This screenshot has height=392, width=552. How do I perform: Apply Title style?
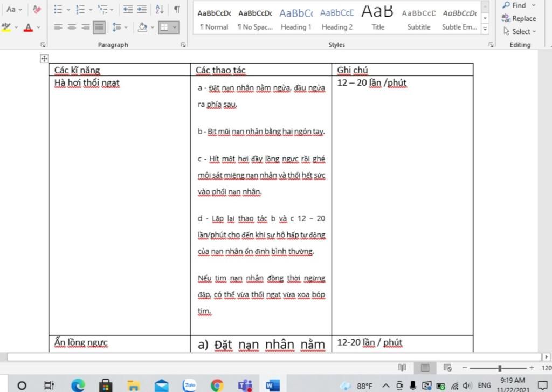[378, 19]
